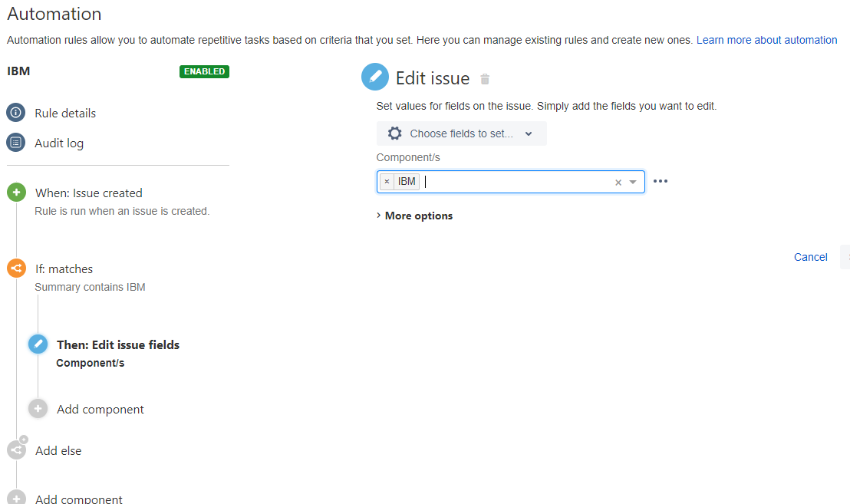Screen dimensions: 850x504
Task: Expand the More options section
Action: [414, 216]
